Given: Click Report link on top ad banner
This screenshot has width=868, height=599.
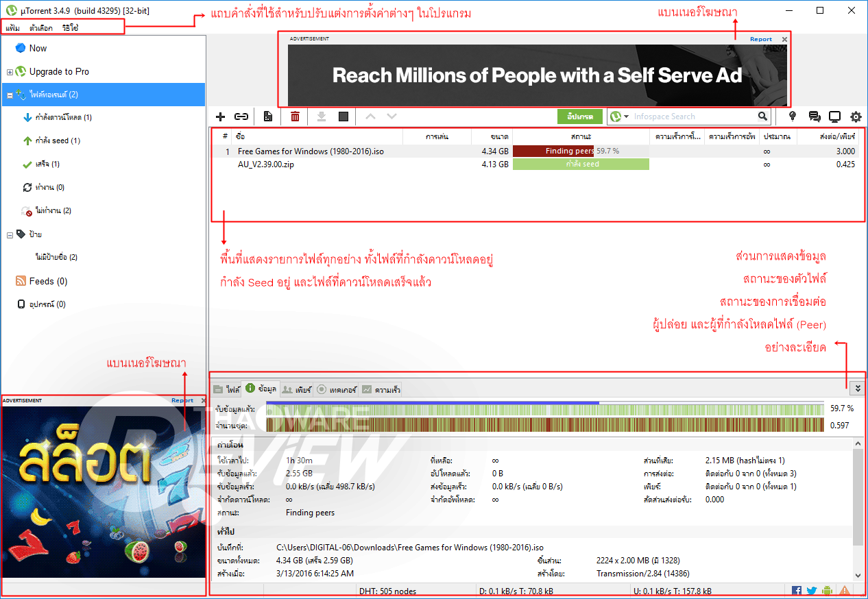Looking at the screenshot, I should click(760, 39).
